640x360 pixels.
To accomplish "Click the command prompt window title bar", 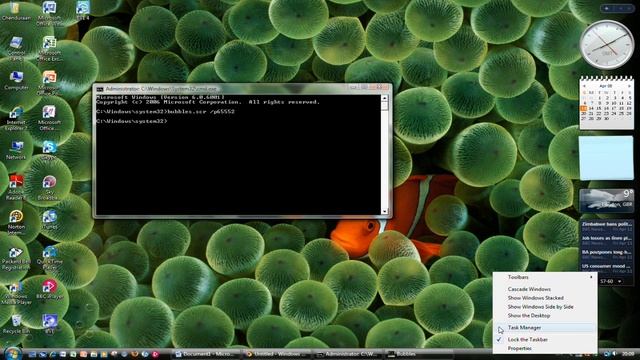I will pyautogui.click(x=242, y=89).
